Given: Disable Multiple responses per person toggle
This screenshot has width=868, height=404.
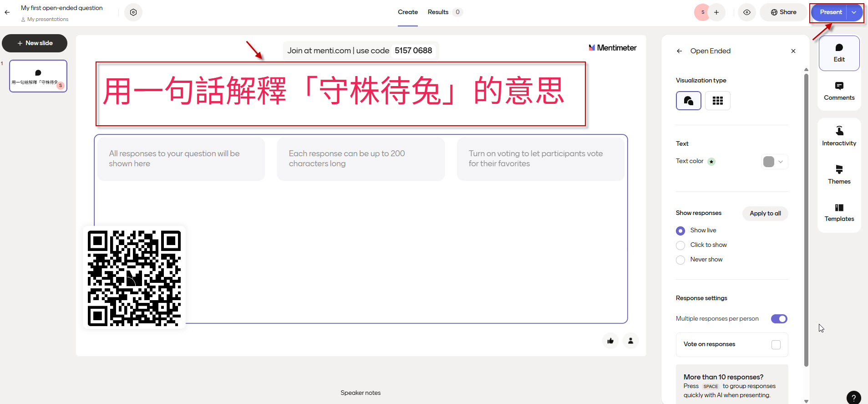Looking at the screenshot, I should [x=779, y=319].
